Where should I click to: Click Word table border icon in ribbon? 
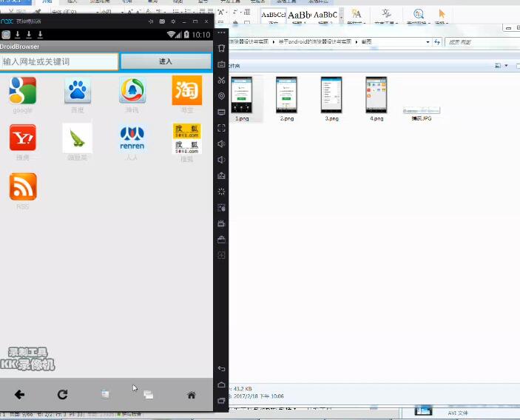point(247,12)
